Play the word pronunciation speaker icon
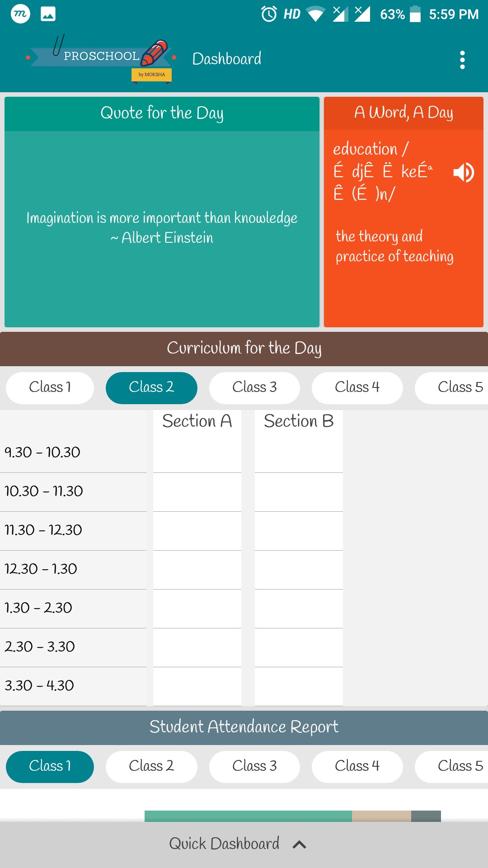Image resolution: width=488 pixels, height=868 pixels. tap(464, 172)
